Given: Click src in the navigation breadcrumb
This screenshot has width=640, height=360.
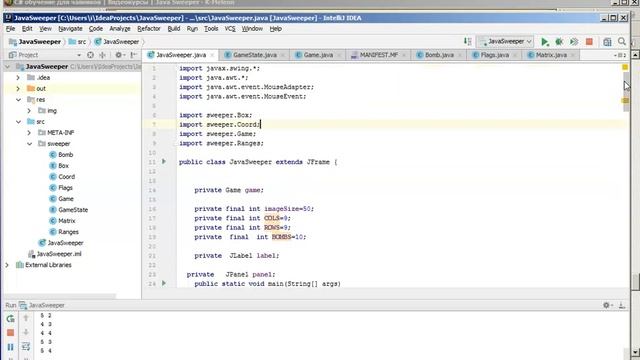Looking at the screenshot, I should point(78,42).
